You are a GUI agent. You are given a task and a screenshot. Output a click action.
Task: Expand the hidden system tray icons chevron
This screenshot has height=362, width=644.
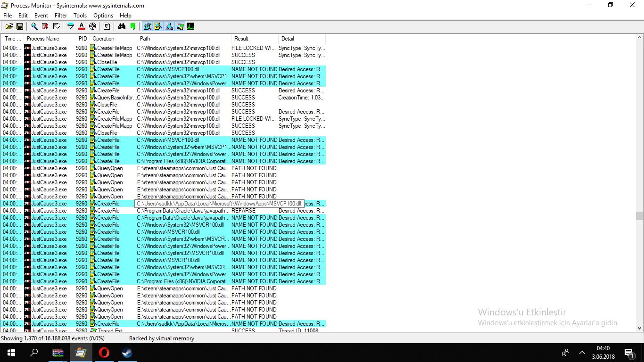pyautogui.click(x=582, y=353)
